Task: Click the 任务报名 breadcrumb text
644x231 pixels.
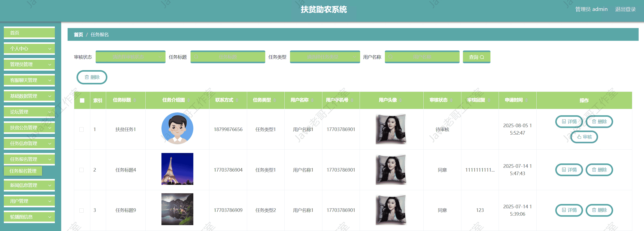Action: click(100, 34)
